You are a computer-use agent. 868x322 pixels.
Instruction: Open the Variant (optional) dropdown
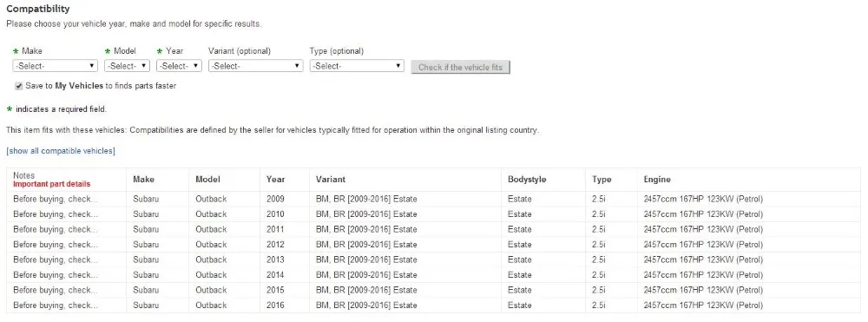(x=256, y=66)
